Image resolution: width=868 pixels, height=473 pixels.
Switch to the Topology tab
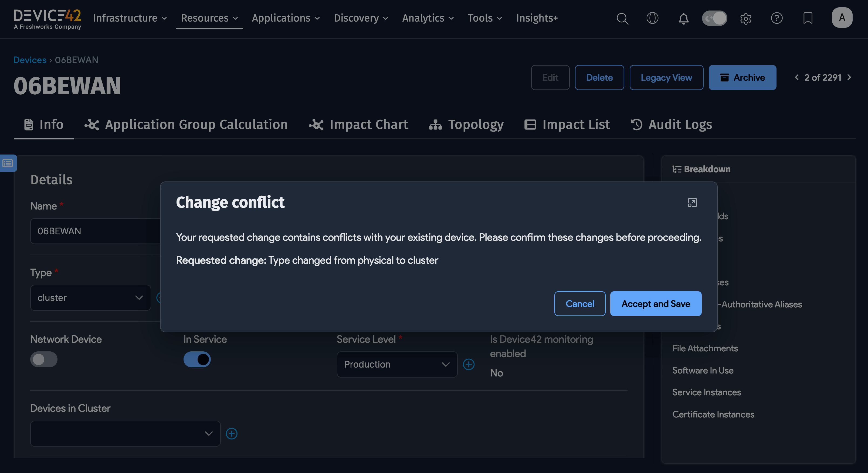point(466,124)
